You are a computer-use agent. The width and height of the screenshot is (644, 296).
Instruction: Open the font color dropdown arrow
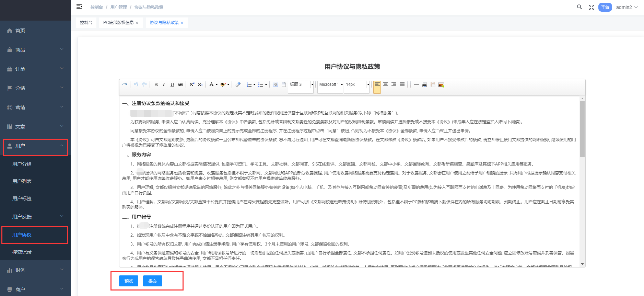(216, 84)
